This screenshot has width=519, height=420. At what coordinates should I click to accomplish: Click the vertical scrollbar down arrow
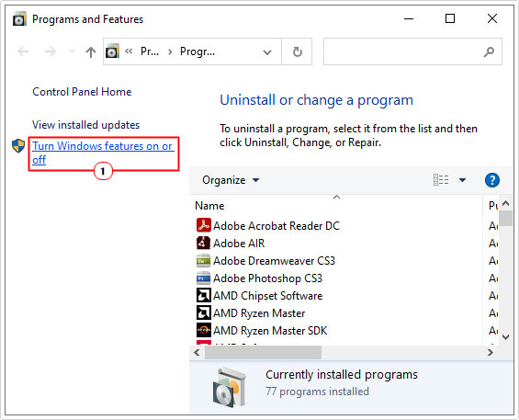coord(505,337)
